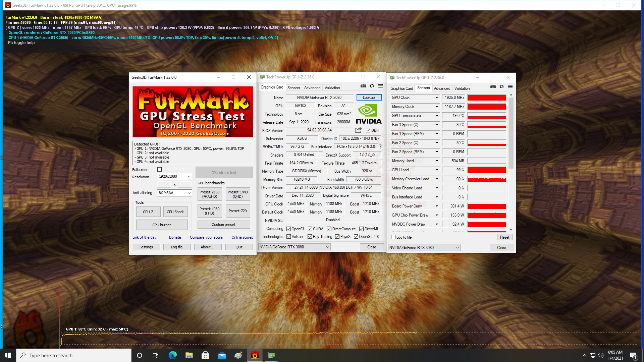The height and width of the screenshot is (362, 644).
Task: Toggle the UEFI checkbox
Action: pyautogui.click(x=368, y=130)
